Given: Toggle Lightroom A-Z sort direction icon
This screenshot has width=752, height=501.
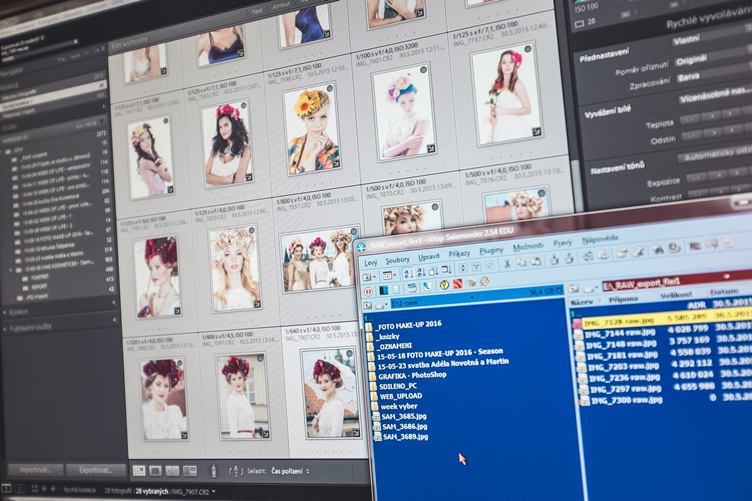Looking at the screenshot, I should [235, 471].
